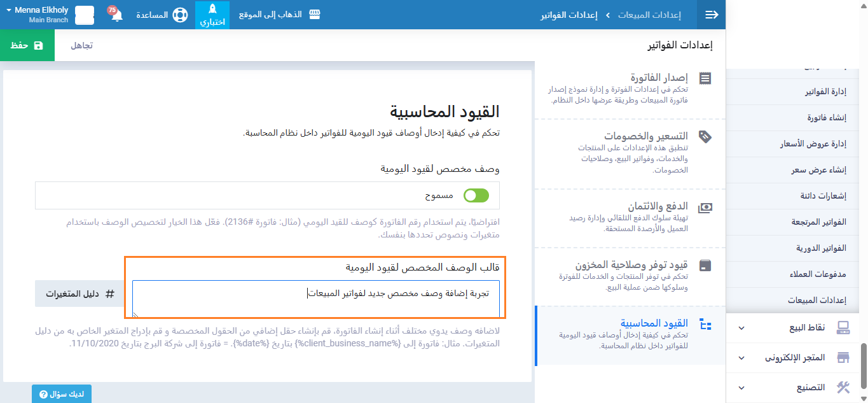Toggle the مسموح custom description switch
The height and width of the screenshot is (403, 868).
(476, 195)
